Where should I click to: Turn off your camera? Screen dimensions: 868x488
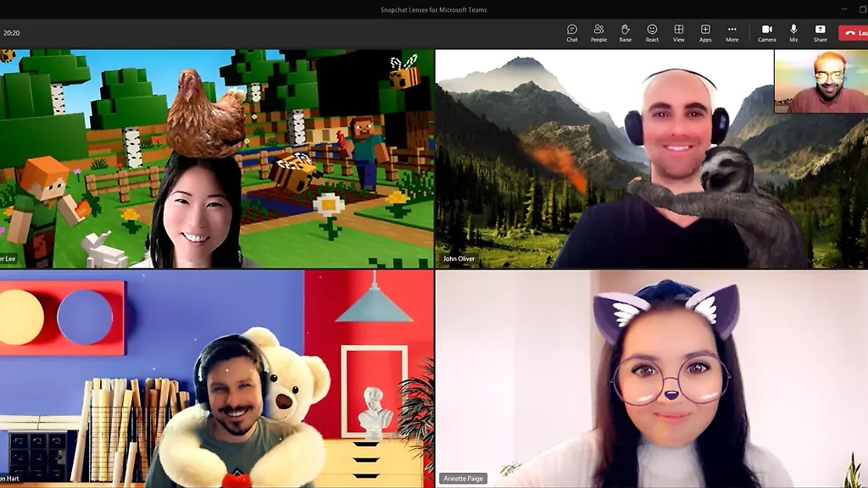pyautogui.click(x=766, y=32)
